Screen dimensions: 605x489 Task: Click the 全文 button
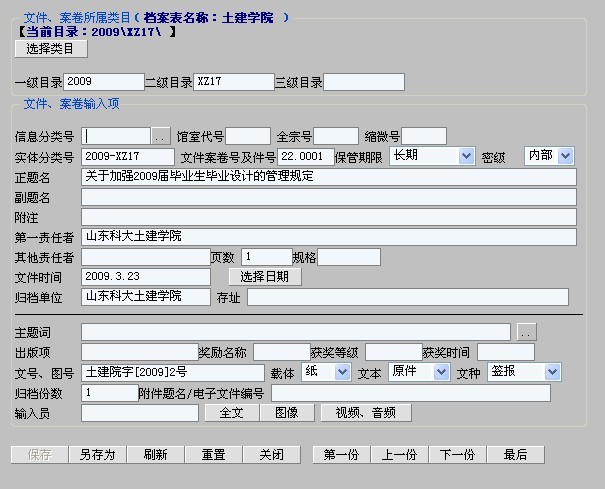(232, 413)
